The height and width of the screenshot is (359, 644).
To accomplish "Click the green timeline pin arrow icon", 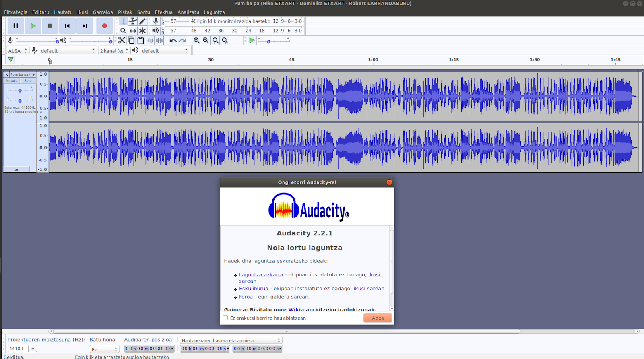I will tap(11, 60).
